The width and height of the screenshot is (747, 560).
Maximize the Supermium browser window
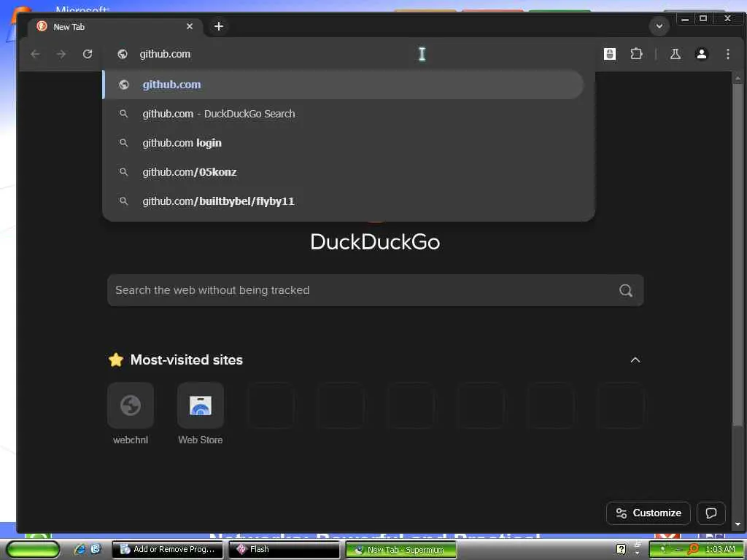pos(703,19)
